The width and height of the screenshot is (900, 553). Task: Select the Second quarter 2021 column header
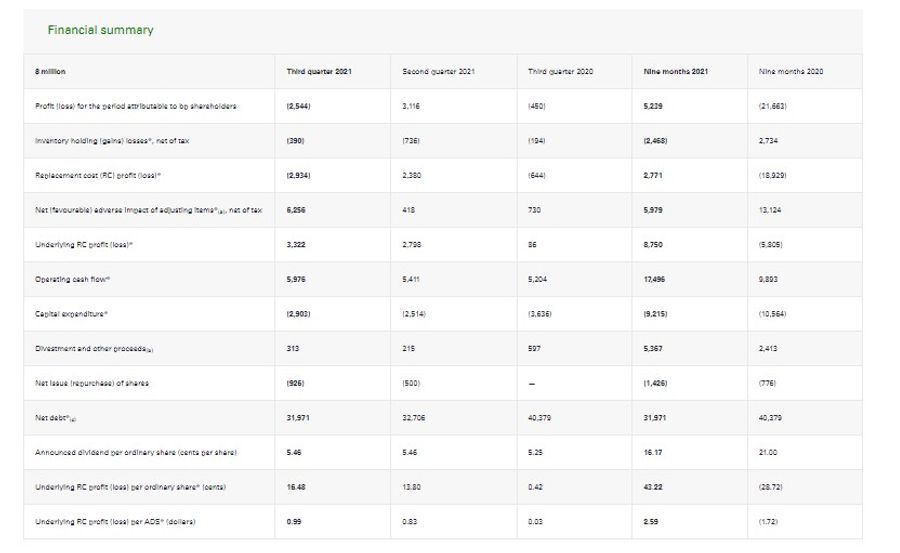click(439, 72)
